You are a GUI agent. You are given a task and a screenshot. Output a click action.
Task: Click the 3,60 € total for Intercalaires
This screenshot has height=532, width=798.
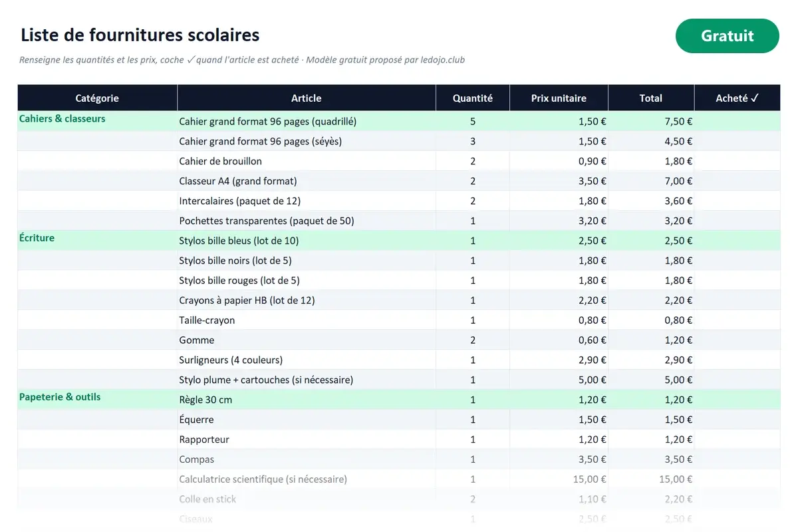651,201
